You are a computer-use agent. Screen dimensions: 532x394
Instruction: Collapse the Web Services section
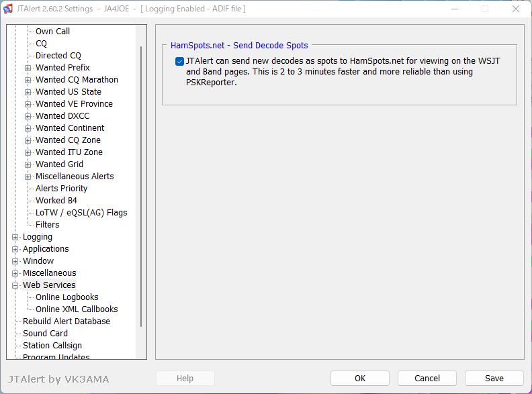coord(15,285)
